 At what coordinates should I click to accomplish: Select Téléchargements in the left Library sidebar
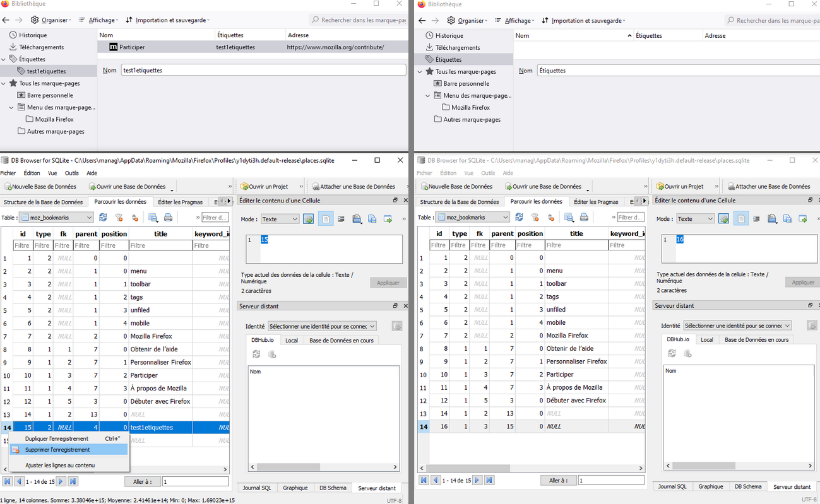41,47
